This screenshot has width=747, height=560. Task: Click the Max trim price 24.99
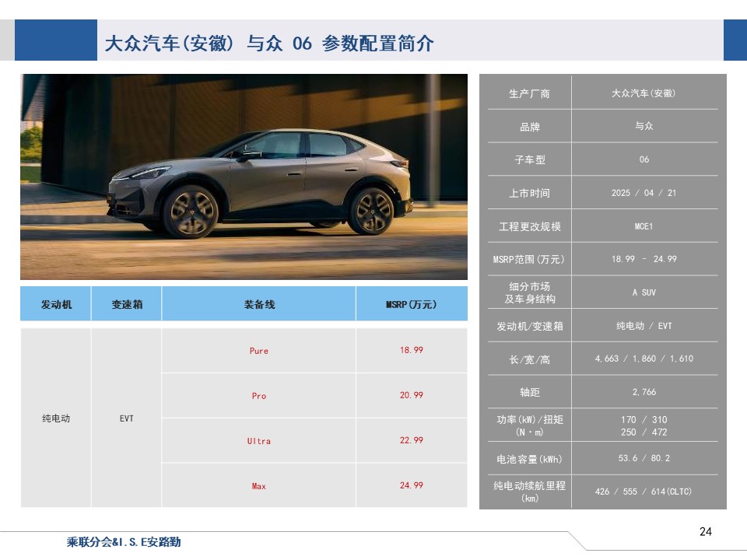tap(412, 485)
